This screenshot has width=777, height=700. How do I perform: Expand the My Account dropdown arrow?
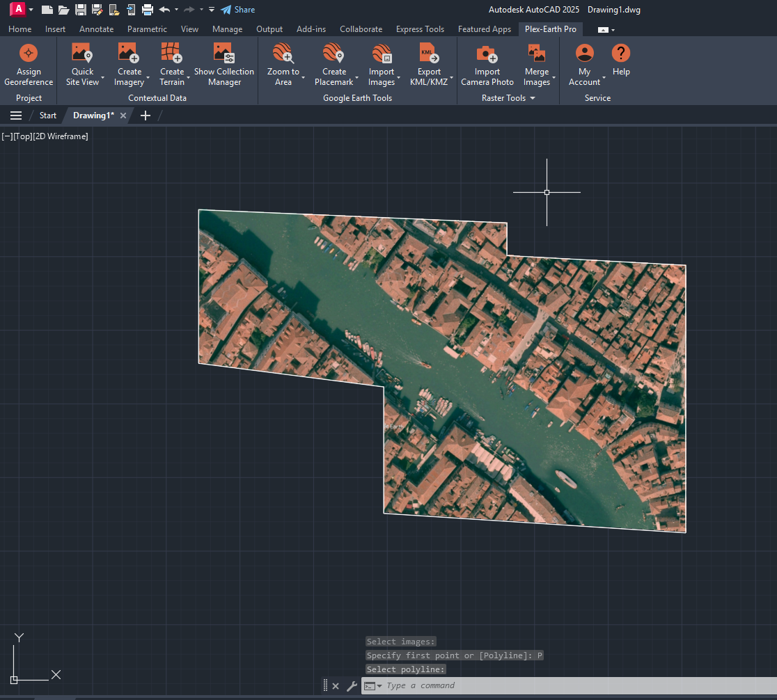click(604, 78)
